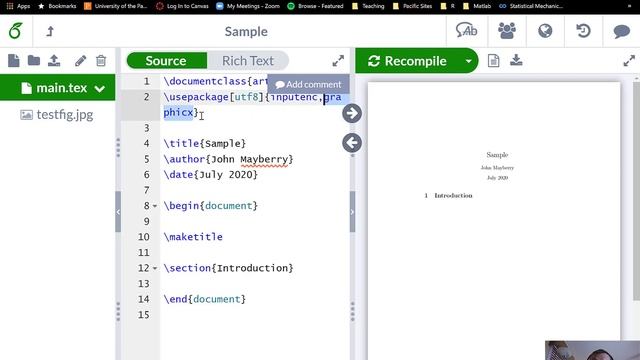The width and height of the screenshot is (640, 360).
Task: Open University of the Pa... bookmark
Action: [x=116, y=6]
